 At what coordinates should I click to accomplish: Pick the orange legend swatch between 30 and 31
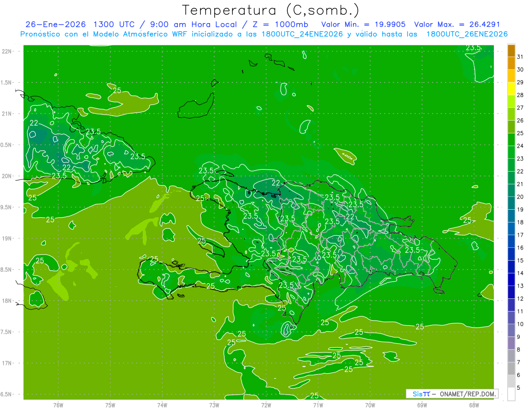(511, 63)
